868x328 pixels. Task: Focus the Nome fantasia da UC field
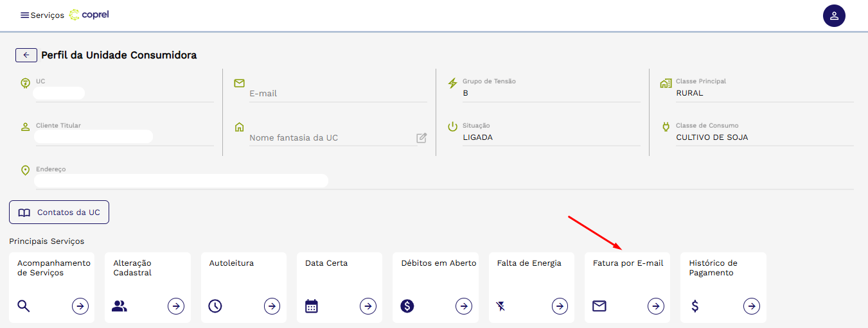click(x=331, y=138)
